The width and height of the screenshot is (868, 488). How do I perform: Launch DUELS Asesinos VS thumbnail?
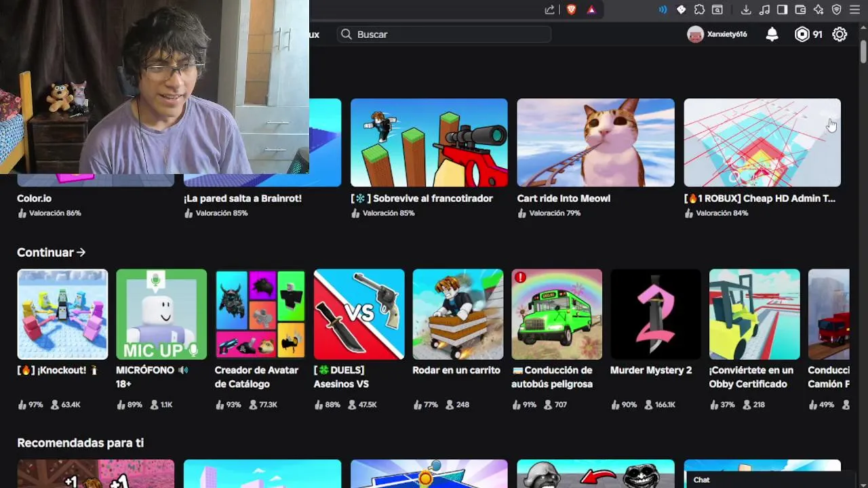point(359,314)
